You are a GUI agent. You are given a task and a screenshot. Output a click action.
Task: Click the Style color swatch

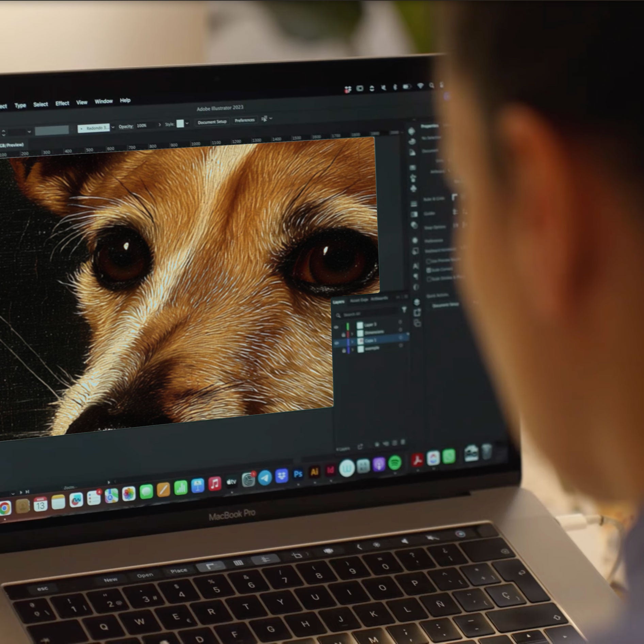click(180, 124)
